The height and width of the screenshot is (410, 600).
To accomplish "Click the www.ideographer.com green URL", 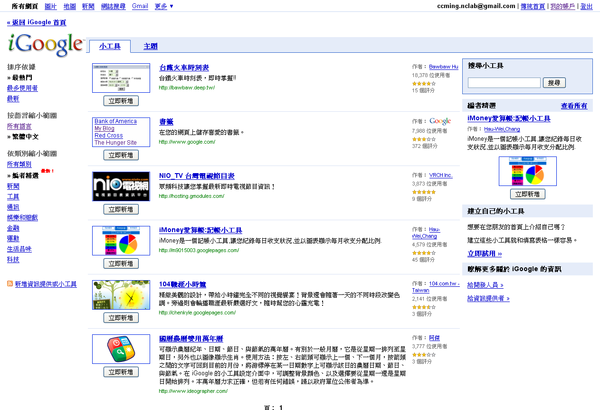I will pos(193,391).
